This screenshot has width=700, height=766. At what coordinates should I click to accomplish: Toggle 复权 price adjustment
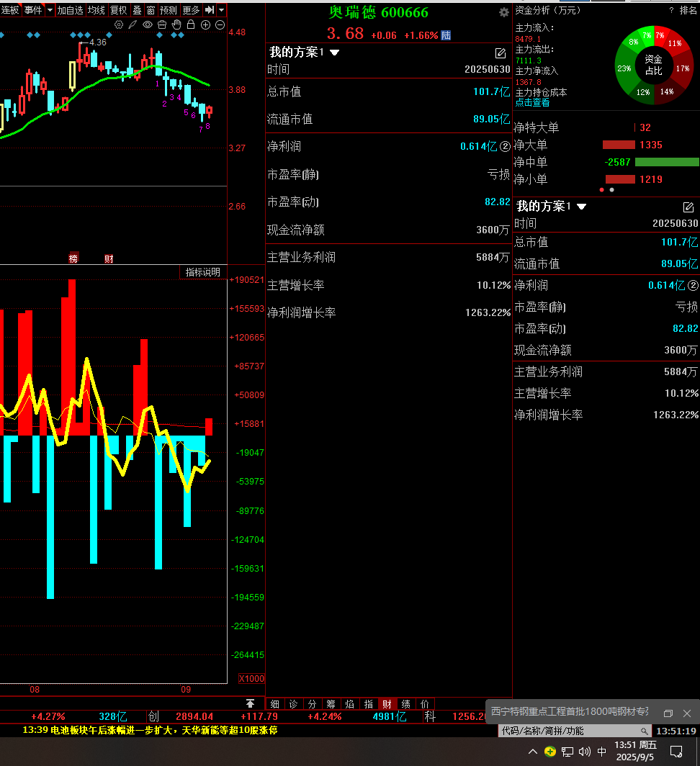click(119, 10)
